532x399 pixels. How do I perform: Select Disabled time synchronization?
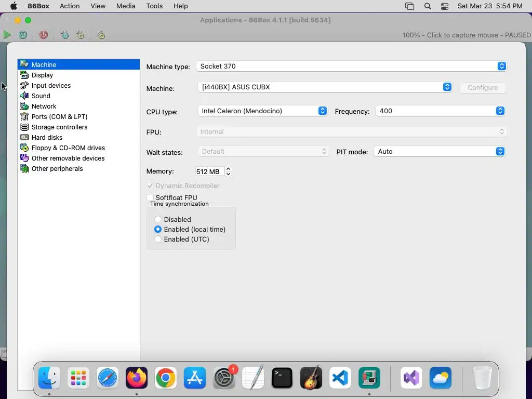click(x=158, y=219)
